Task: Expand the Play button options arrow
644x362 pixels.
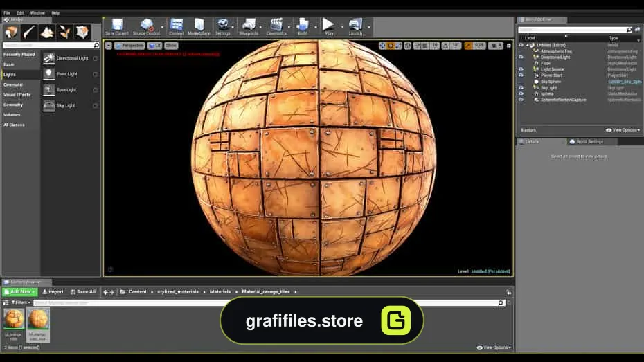Action: click(x=341, y=27)
